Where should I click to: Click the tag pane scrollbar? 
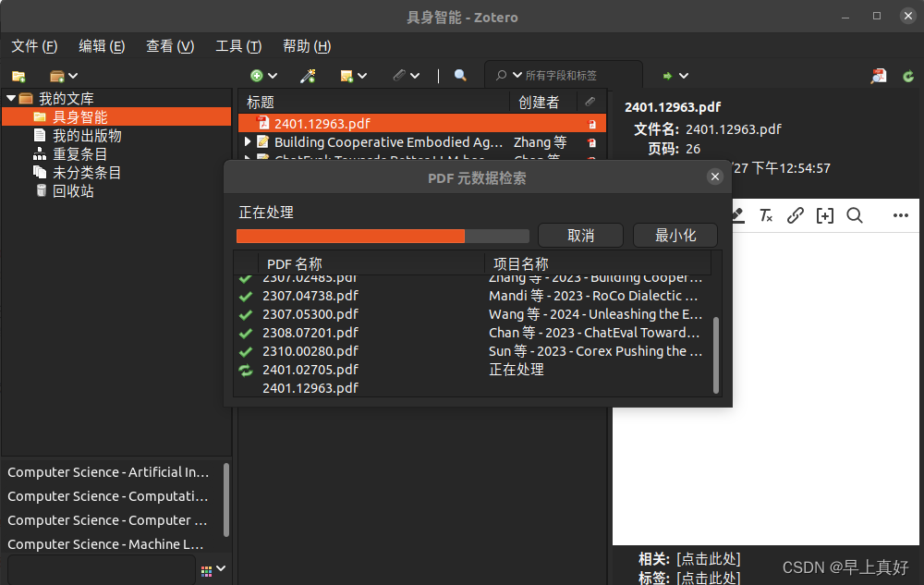(226, 500)
